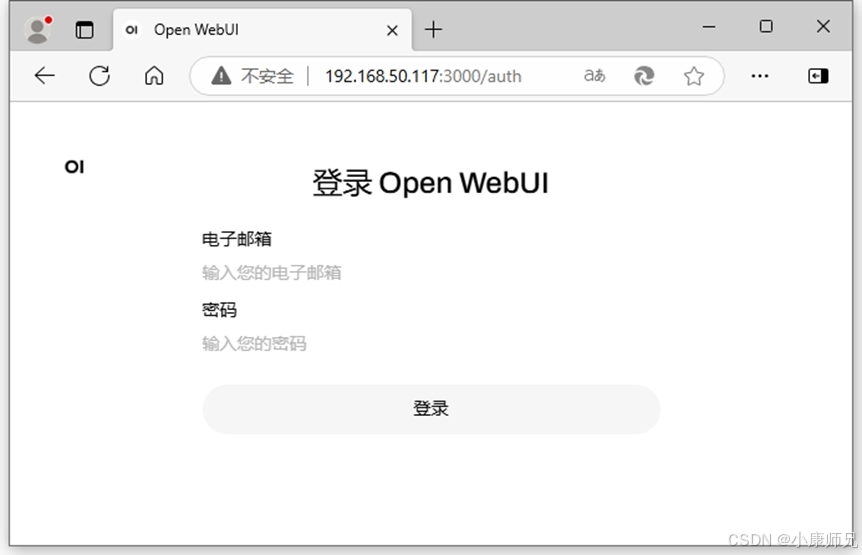Open the browser profile avatar

click(38, 29)
